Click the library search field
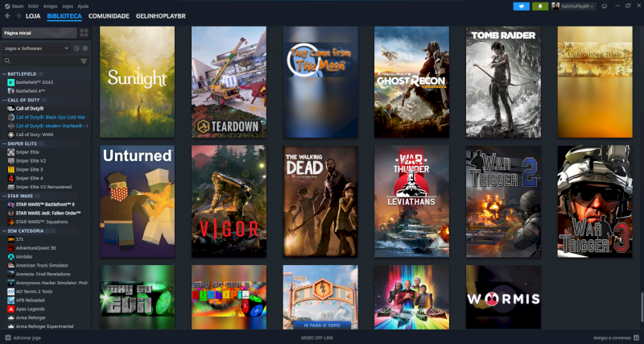644x344 pixels. [41, 61]
